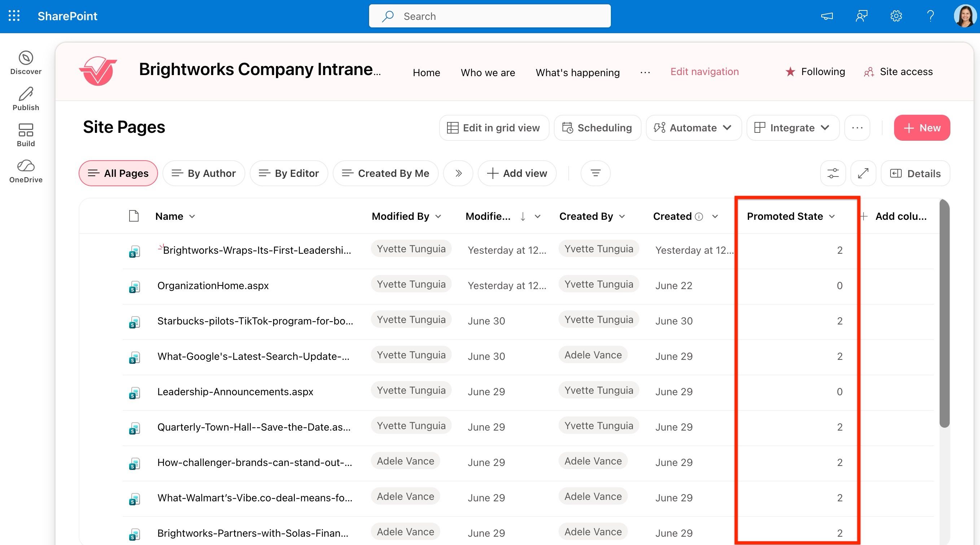Open What's happening navigation item

[x=577, y=72]
